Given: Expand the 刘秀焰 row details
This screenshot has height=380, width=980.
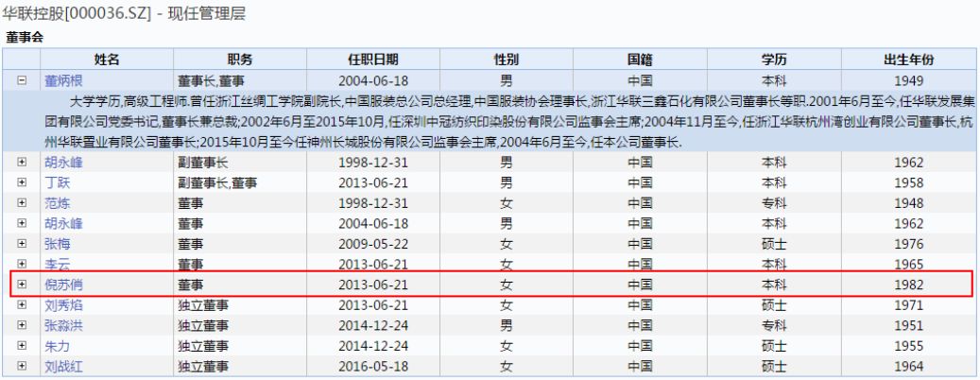Looking at the screenshot, I should click(22, 305).
